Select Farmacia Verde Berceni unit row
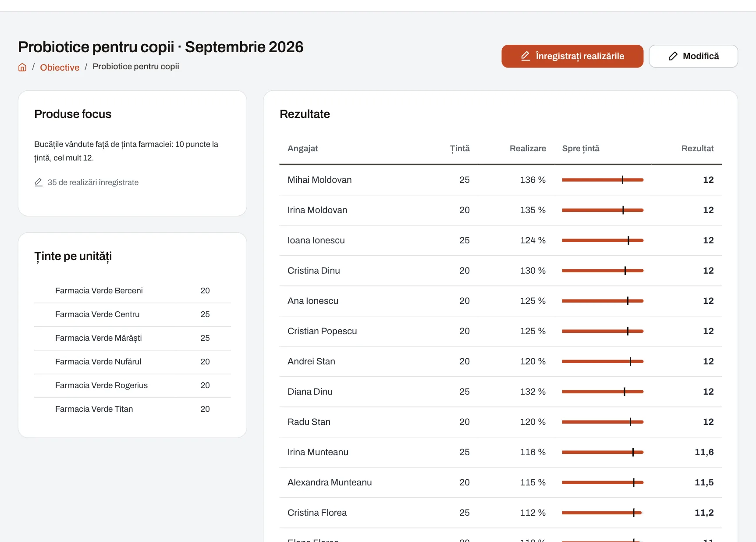 point(132,291)
